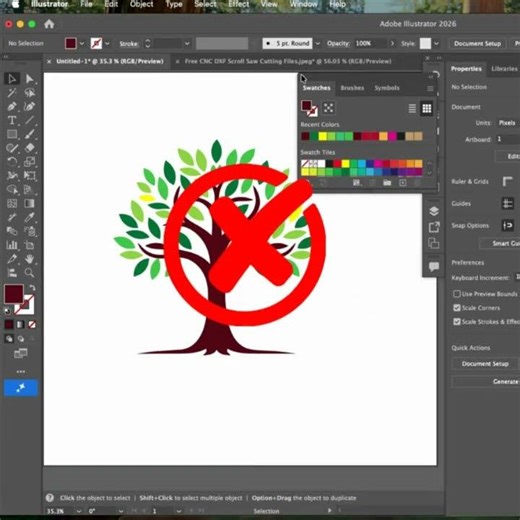The height and width of the screenshot is (520, 520).
Task: Create new color group folder icon
Action: [387, 183]
